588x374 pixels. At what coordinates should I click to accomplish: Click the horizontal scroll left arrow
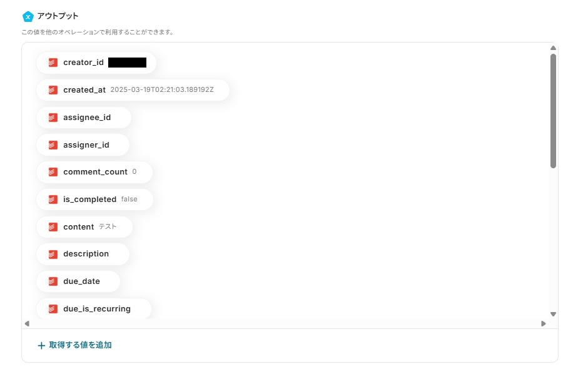pos(27,323)
